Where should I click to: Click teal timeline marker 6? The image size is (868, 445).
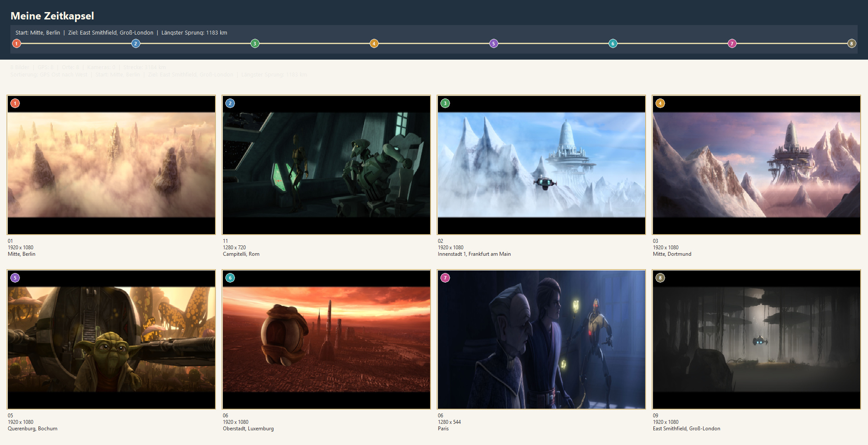613,43
